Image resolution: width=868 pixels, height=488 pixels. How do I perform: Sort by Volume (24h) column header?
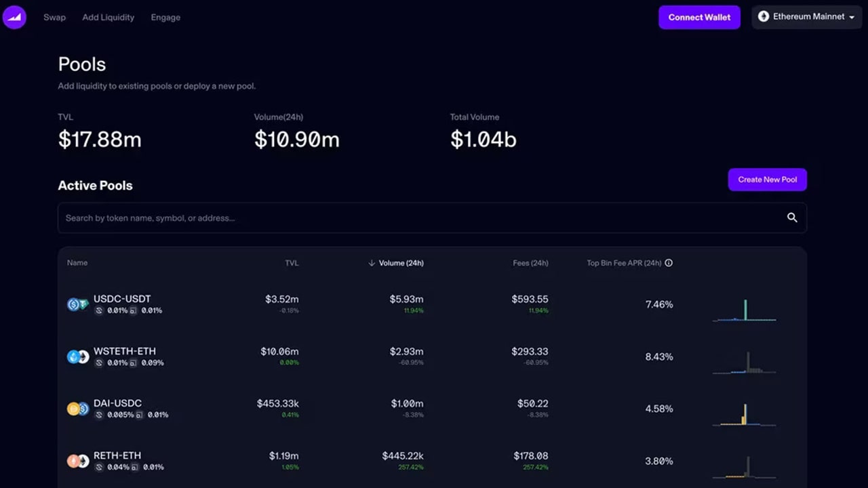[x=401, y=263]
